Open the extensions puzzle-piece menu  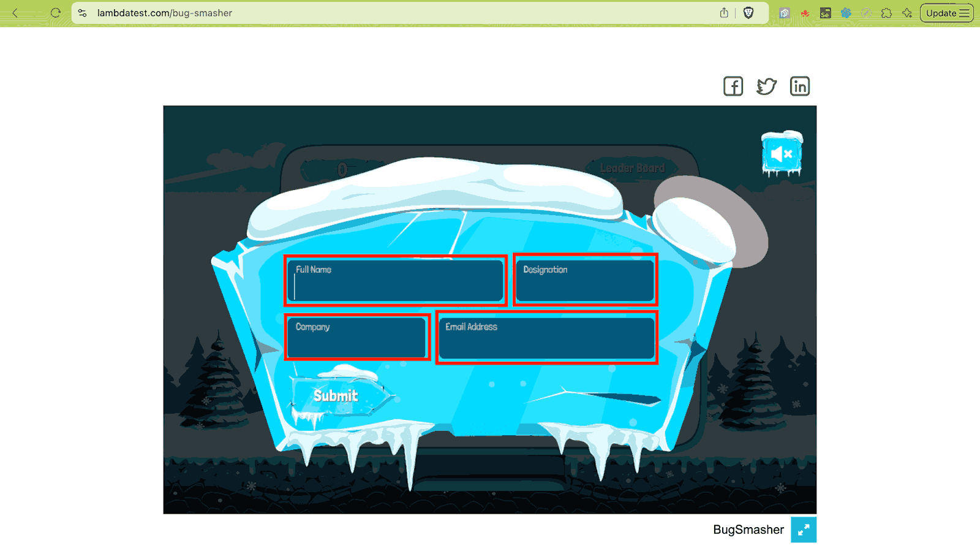pos(886,13)
